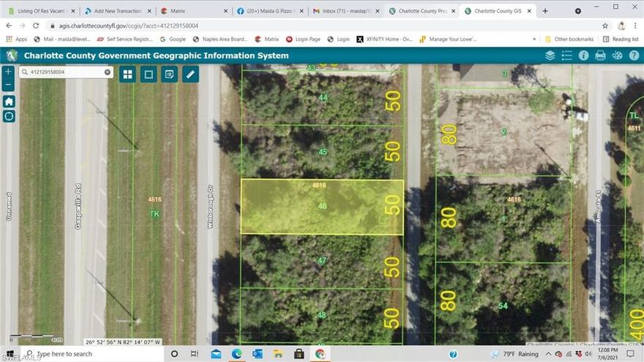
Task: Click the coordinates readout 26° 52' 56" N
Action: point(122,341)
